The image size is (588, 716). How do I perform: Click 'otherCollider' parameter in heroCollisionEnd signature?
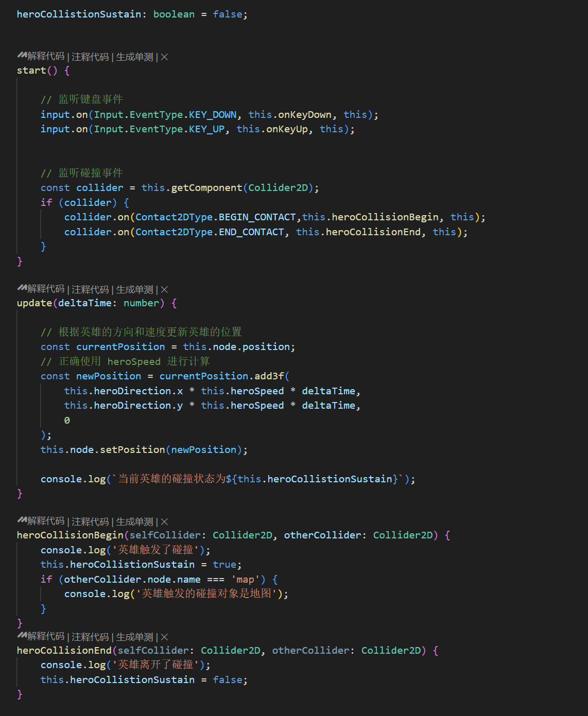tap(310, 650)
